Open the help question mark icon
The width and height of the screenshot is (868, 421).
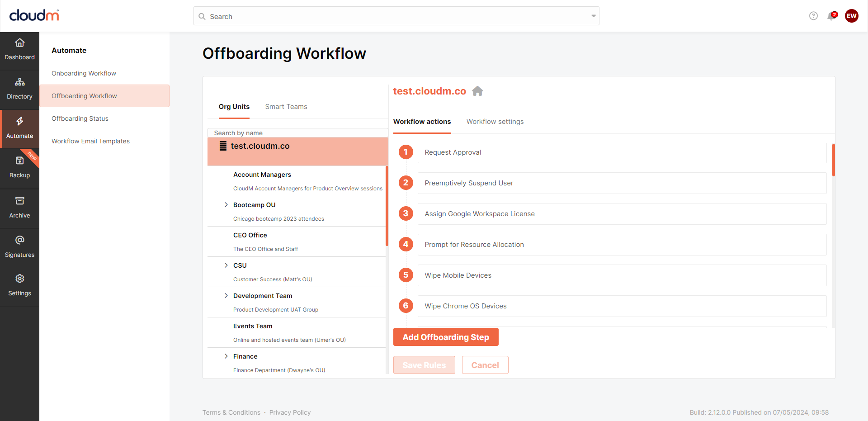coord(813,16)
